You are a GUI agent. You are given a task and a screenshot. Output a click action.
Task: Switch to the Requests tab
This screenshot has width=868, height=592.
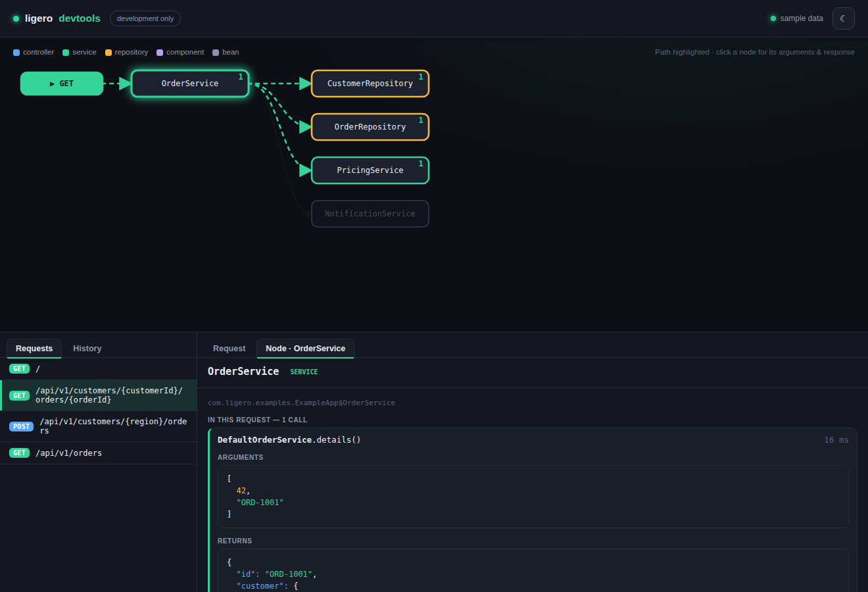pos(34,349)
